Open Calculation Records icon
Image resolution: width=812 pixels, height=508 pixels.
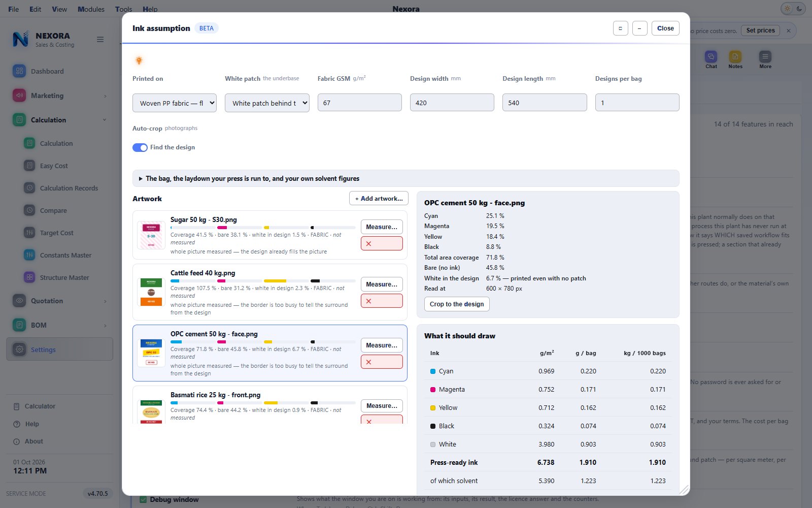click(29, 188)
